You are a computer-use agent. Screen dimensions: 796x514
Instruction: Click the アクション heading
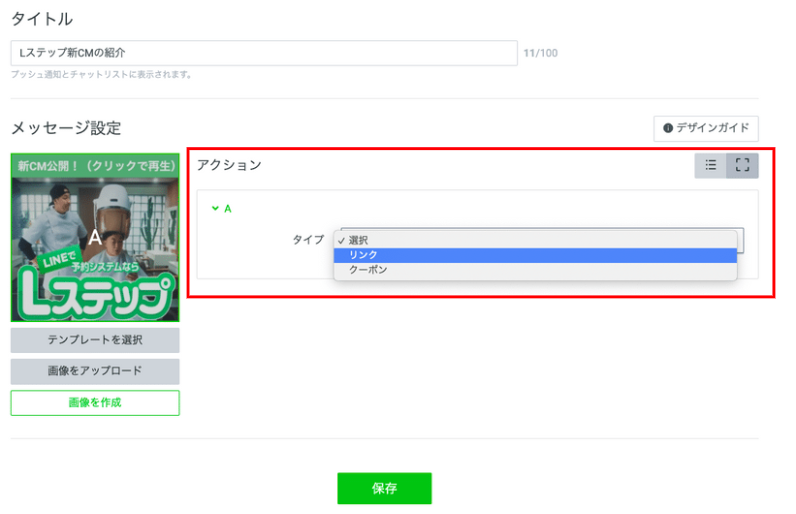[229, 165]
